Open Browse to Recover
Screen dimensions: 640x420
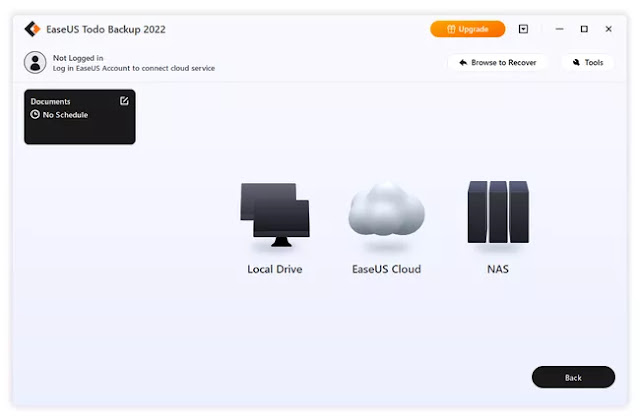tap(498, 62)
